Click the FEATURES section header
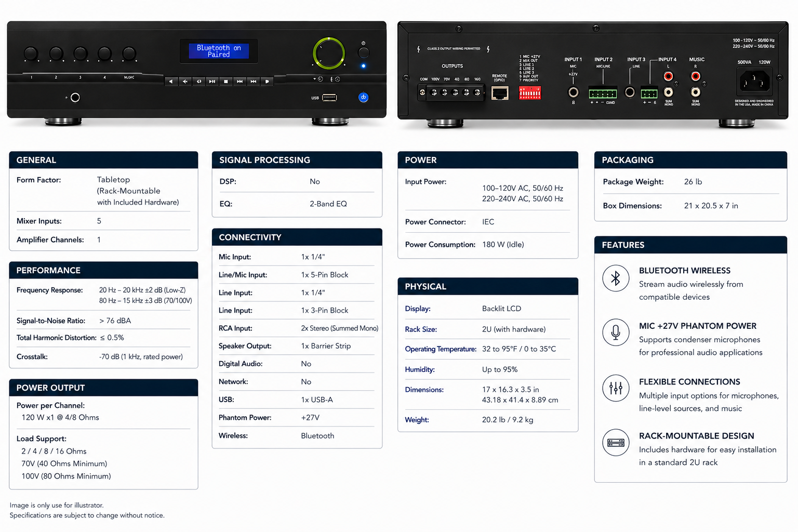 [691, 245]
